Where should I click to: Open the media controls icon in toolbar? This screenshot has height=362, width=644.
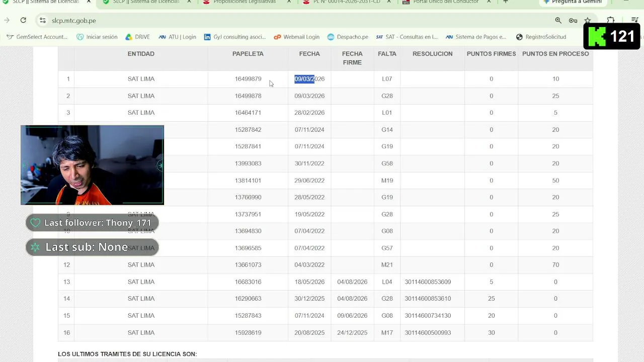(x=635, y=20)
